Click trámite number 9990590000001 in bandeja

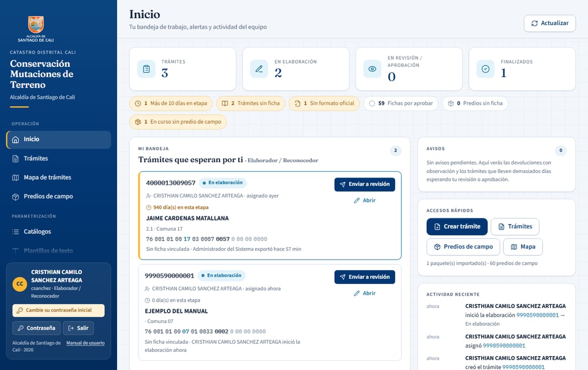(169, 275)
